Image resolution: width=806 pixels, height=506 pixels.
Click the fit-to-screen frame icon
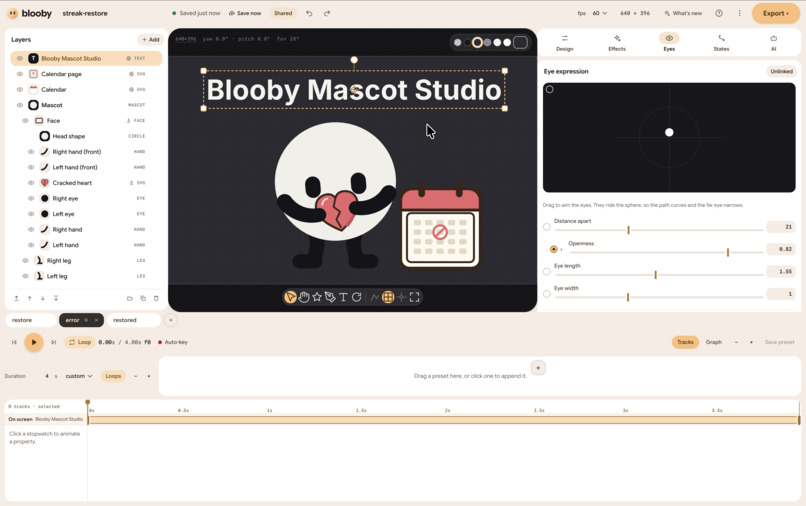coord(414,297)
